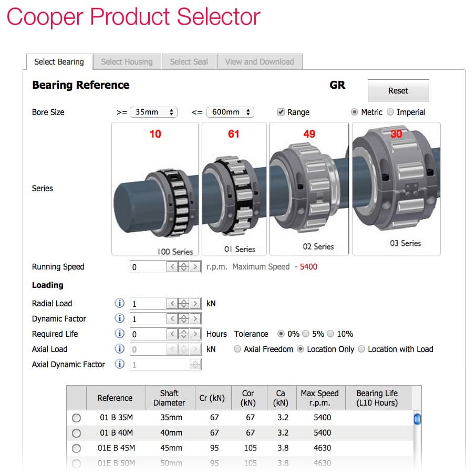The height and width of the screenshot is (476, 476).
Task: Switch to the Select Housing tab
Action: coord(127,62)
